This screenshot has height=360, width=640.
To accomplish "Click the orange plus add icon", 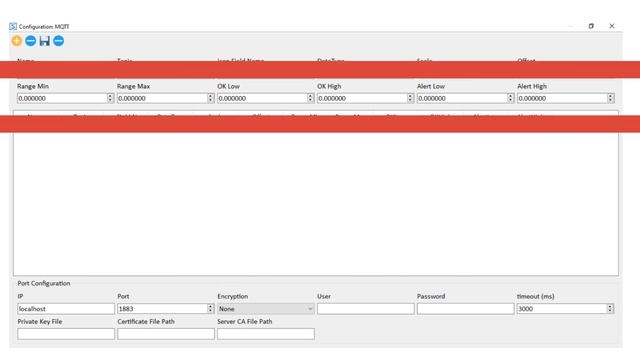I will (17, 41).
